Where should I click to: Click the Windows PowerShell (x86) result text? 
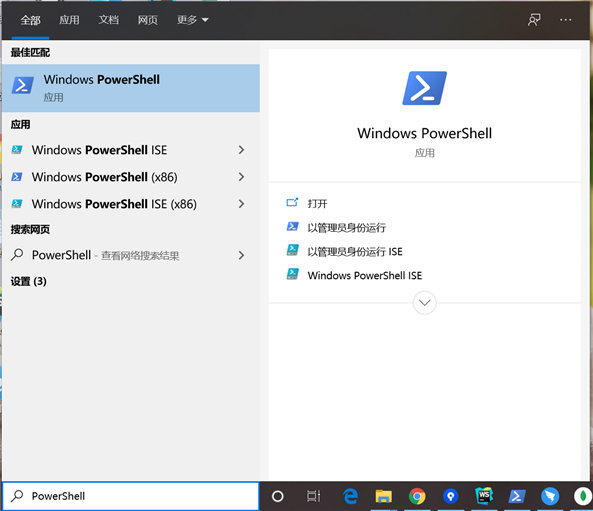coord(104,177)
